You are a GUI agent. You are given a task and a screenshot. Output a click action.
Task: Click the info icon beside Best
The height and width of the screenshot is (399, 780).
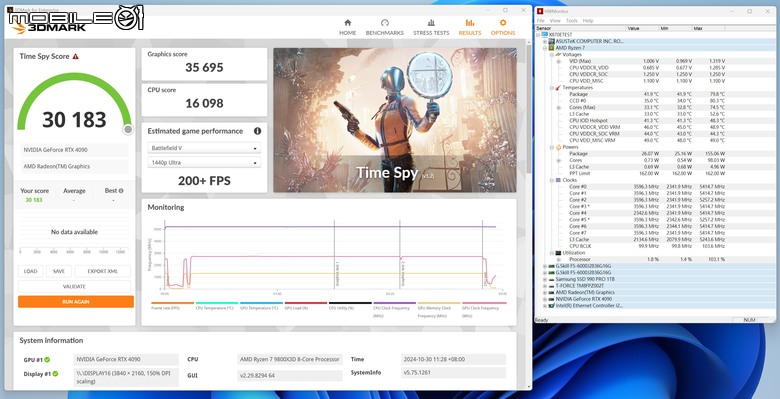pyautogui.click(x=121, y=191)
